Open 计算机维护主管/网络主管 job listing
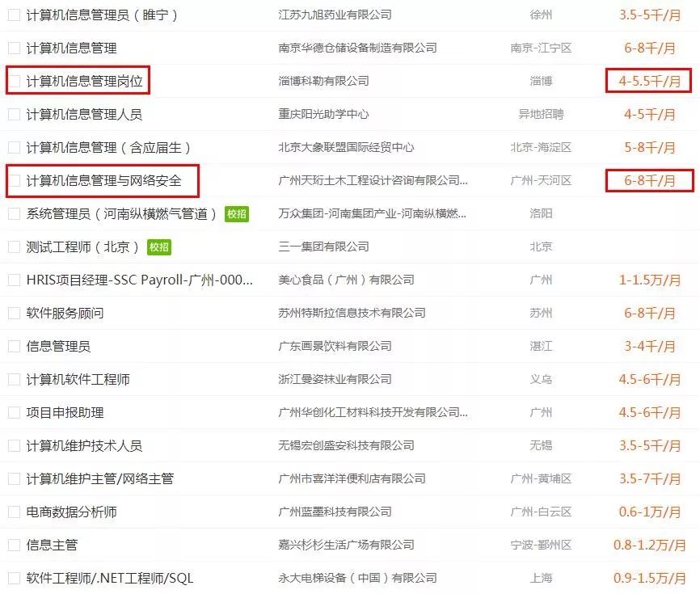Screen dimensions: 700x594 click(x=100, y=478)
